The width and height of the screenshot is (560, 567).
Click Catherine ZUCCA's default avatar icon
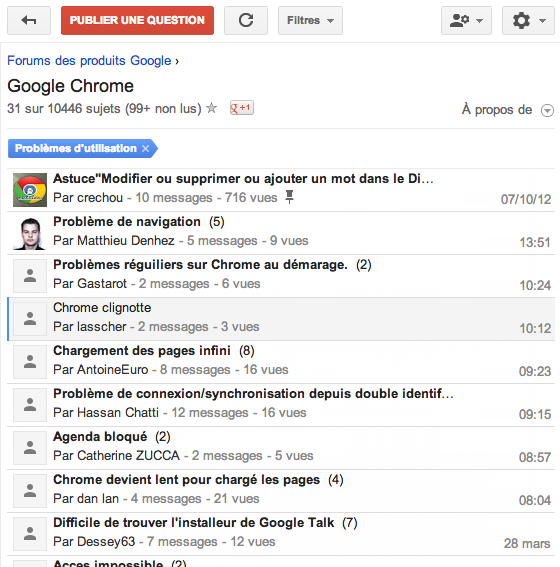(x=30, y=448)
